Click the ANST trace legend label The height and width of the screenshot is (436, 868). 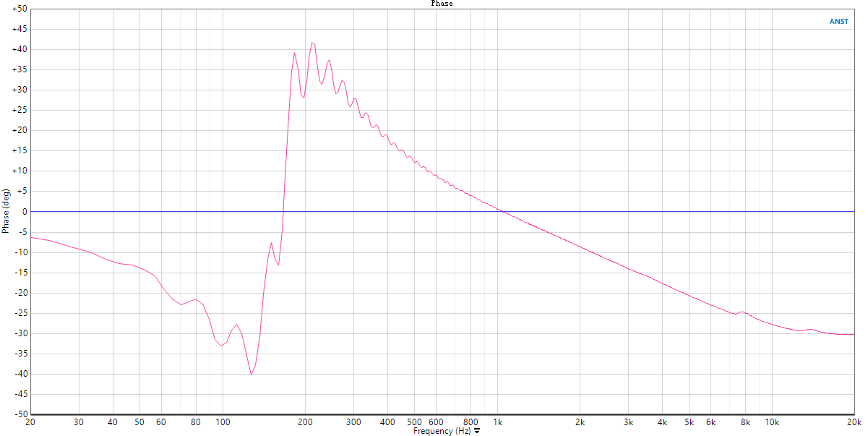coord(839,22)
